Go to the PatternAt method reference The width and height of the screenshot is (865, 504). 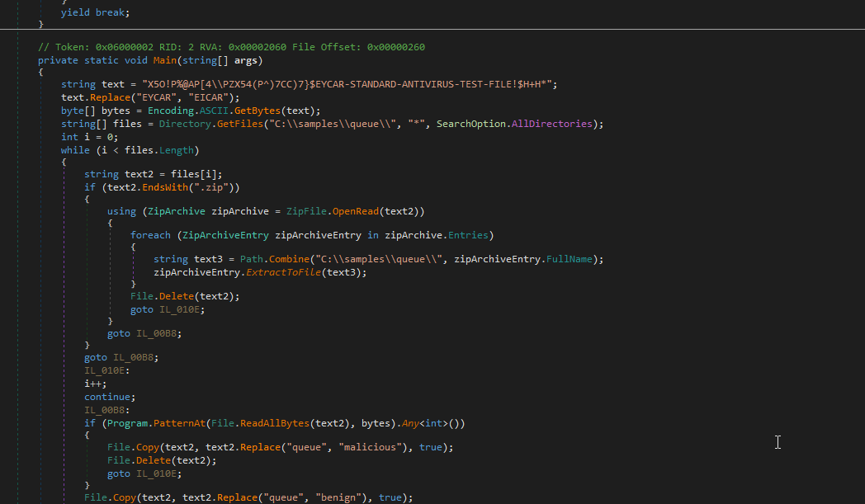tap(179, 423)
